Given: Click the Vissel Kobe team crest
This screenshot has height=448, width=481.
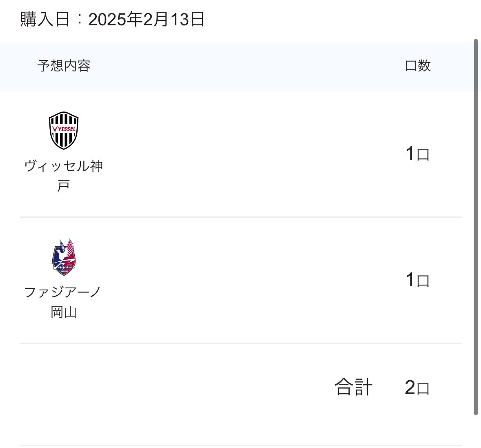Looking at the screenshot, I should pyautogui.click(x=64, y=131).
